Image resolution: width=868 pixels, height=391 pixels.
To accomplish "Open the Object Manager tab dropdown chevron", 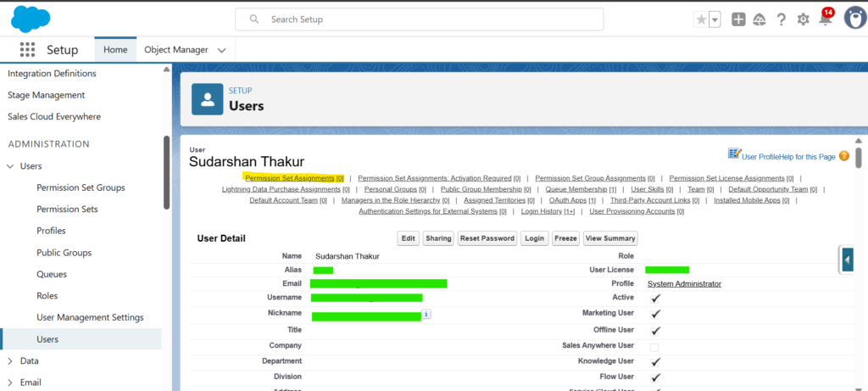I will [x=221, y=50].
